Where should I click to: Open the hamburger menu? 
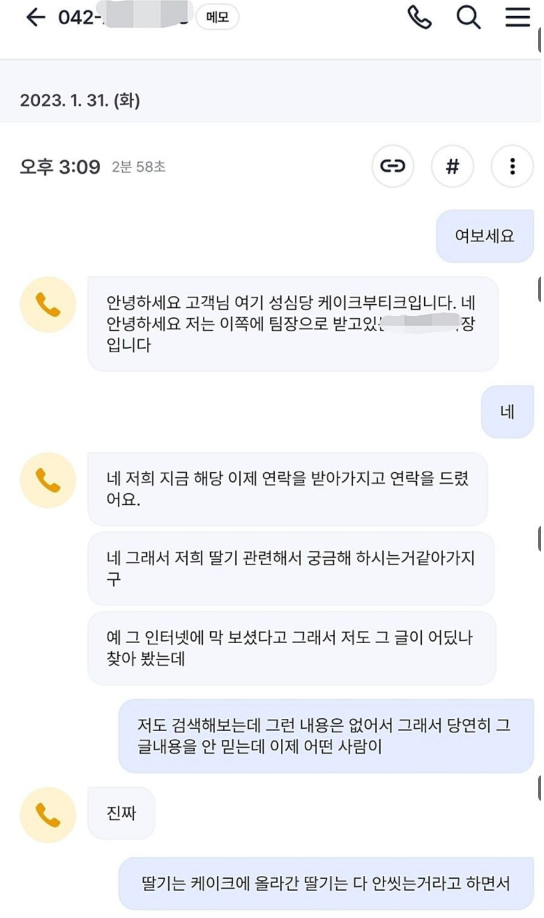pos(518,17)
